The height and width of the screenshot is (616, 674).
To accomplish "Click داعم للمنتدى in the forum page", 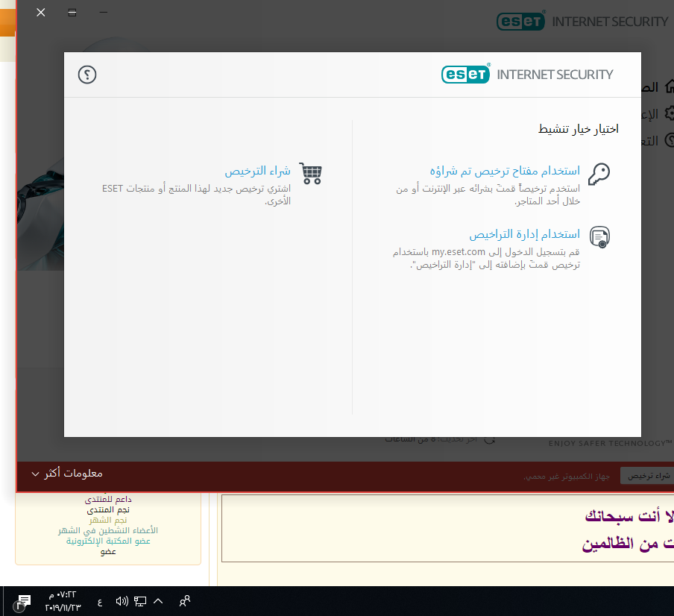I will click(108, 499).
